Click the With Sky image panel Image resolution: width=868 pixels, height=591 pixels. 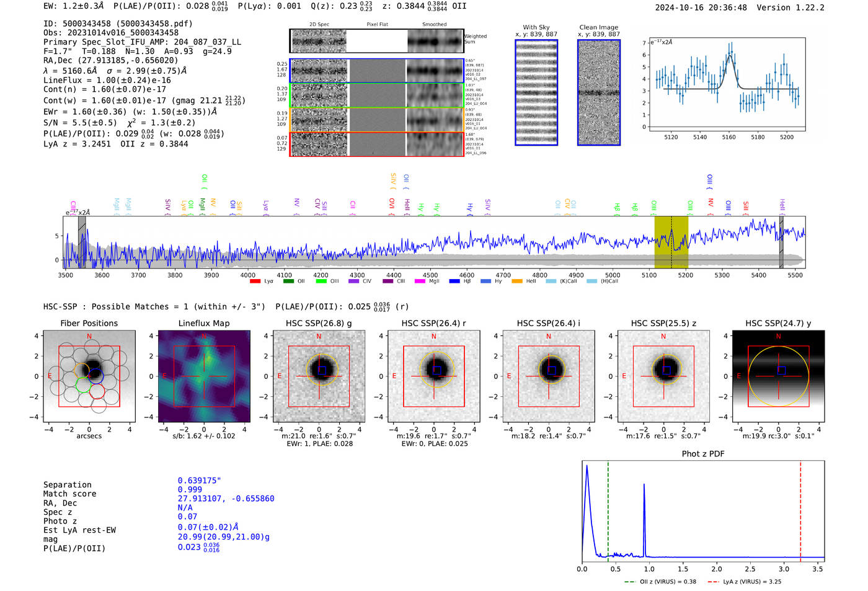click(536, 92)
